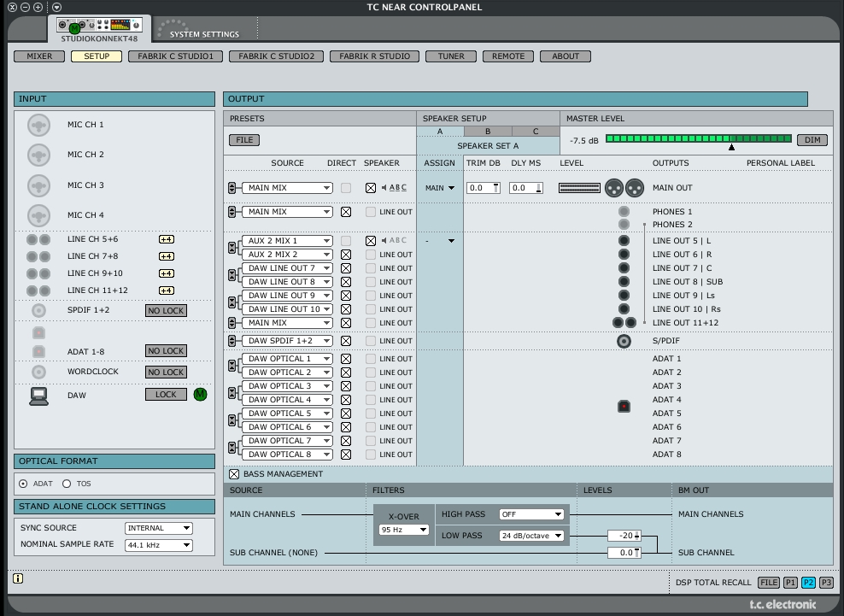The height and width of the screenshot is (616, 844).
Task: Click the MIC CH 2 XLR input icon
Action: coord(38,155)
